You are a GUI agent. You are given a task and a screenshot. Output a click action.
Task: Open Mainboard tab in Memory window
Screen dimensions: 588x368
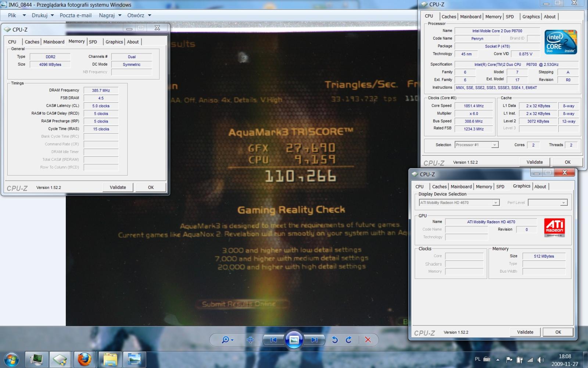point(54,42)
